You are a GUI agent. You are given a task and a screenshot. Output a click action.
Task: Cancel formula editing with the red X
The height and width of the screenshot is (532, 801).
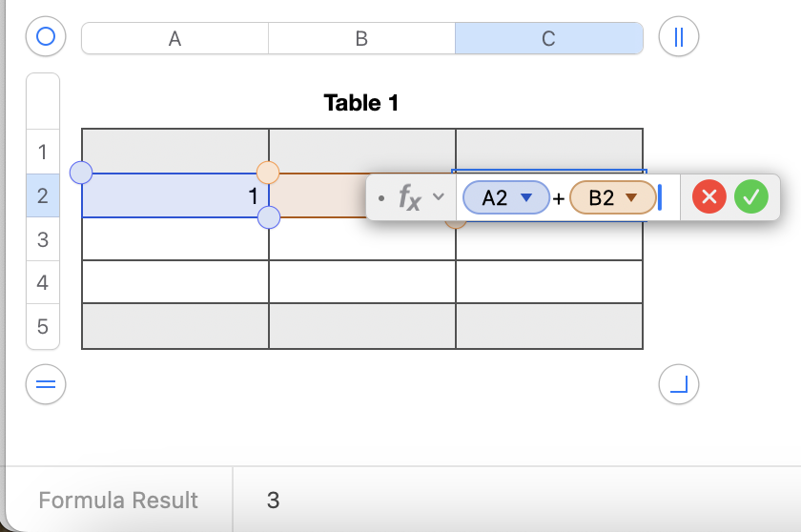pos(709,197)
